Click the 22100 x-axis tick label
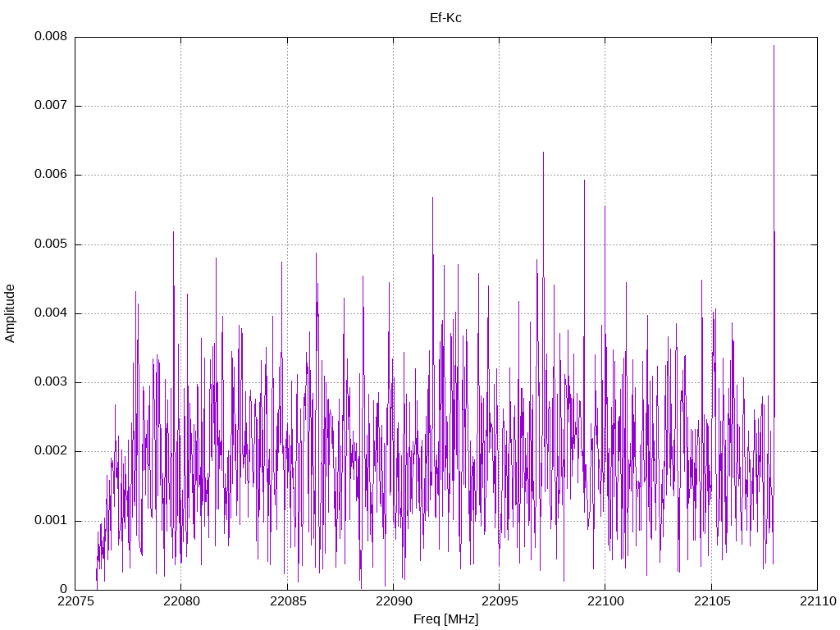 pyautogui.click(x=605, y=601)
